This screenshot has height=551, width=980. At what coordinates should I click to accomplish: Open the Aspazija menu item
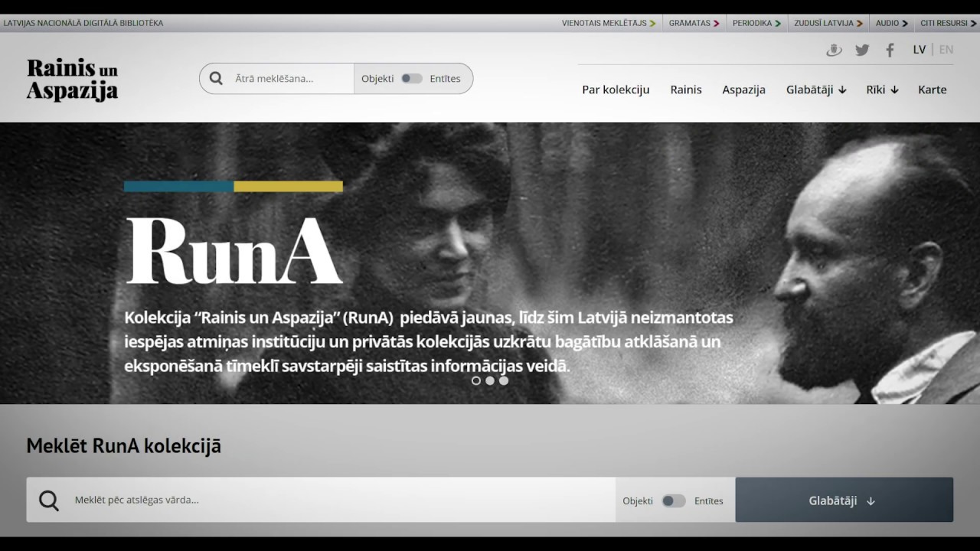(743, 90)
